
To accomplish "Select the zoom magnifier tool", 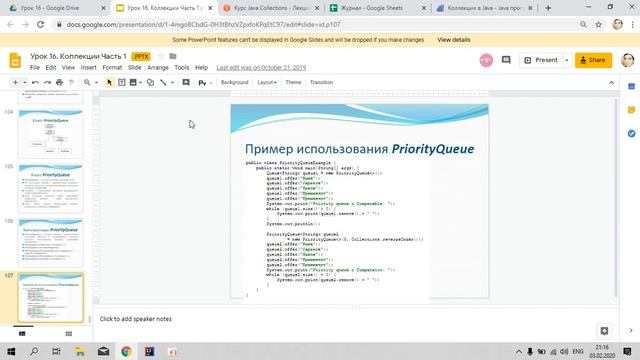I will click(87, 82).
